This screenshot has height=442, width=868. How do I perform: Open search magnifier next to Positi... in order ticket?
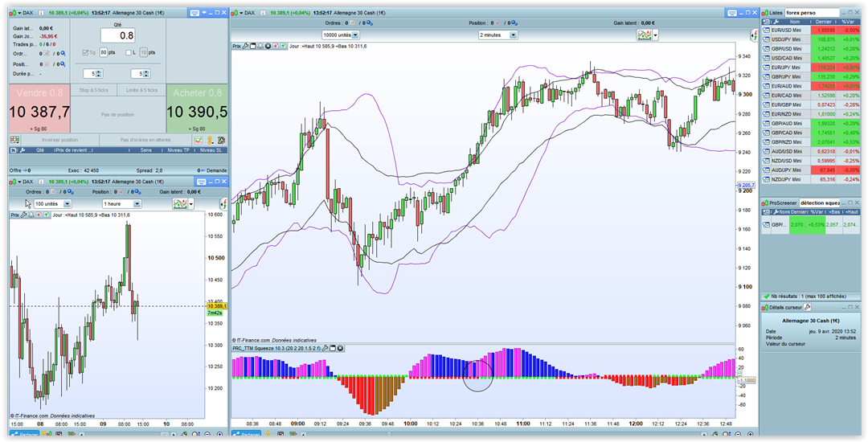point(63,64)
